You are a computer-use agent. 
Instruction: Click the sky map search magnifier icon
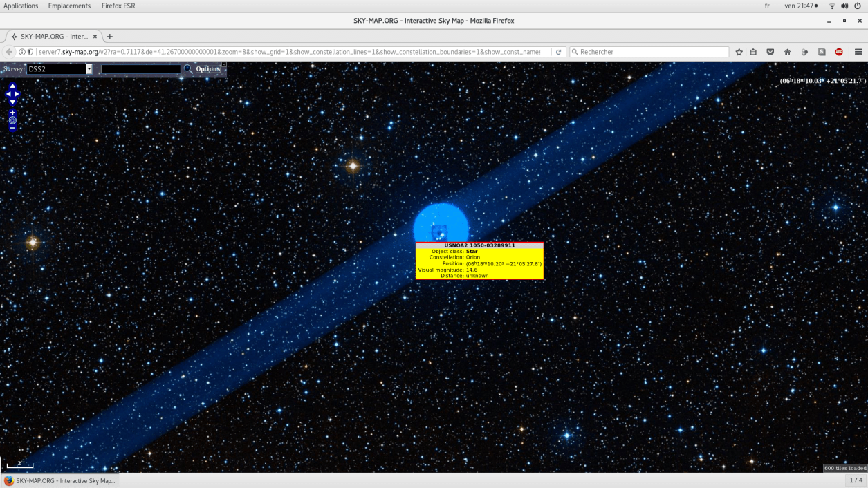(x=188, y=69)
